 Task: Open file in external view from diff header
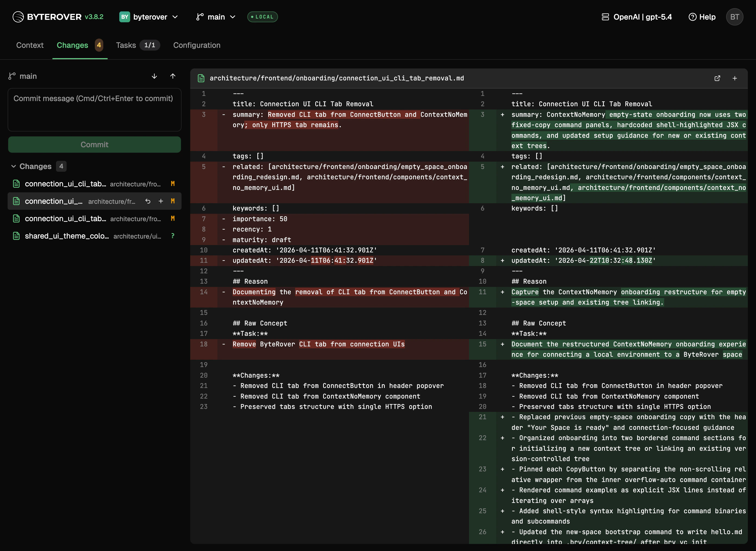pos(718,78)
